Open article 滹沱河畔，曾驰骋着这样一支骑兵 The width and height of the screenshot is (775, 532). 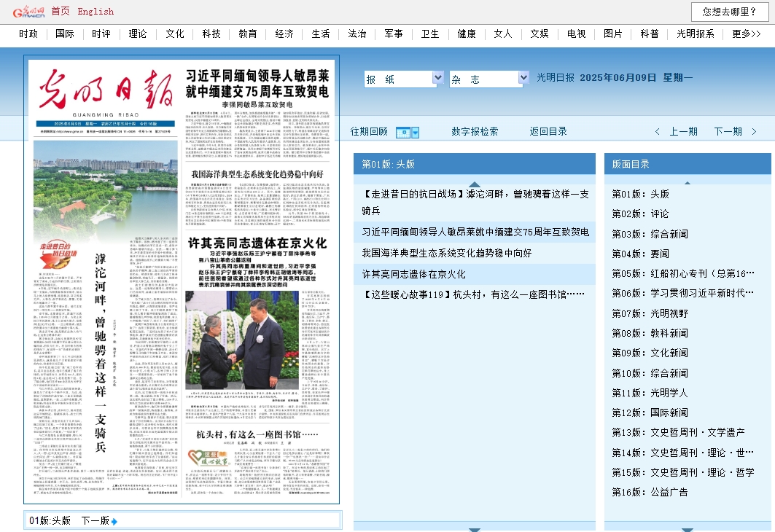475,202
